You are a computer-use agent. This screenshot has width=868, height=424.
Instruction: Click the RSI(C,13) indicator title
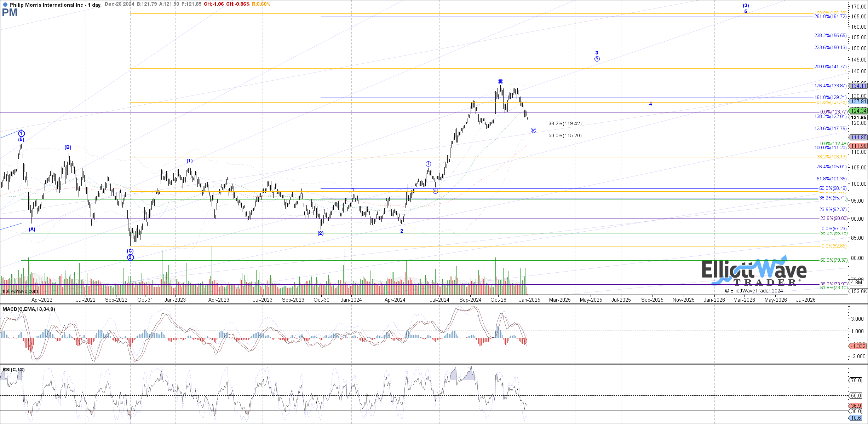[x=13, y=370]
